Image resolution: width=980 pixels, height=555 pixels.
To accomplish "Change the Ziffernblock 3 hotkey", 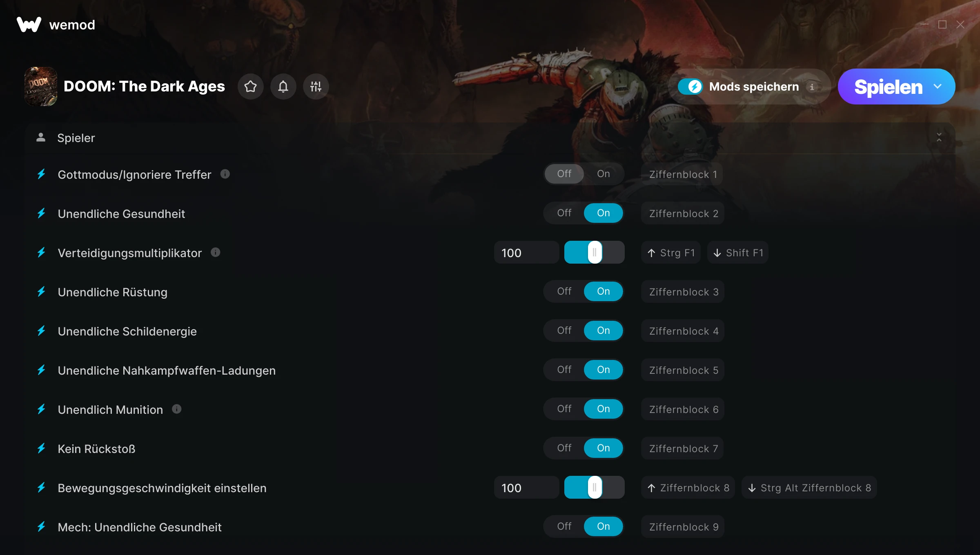I will coord(683,291).
